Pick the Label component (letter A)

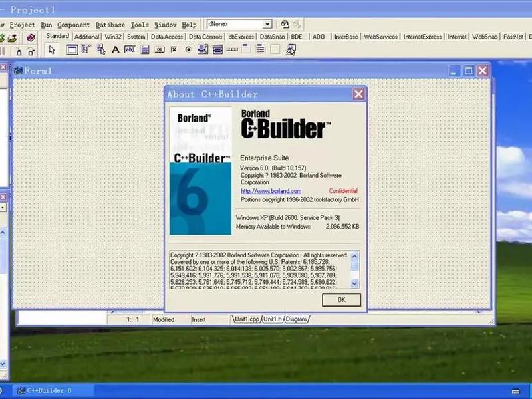(115, 49)
